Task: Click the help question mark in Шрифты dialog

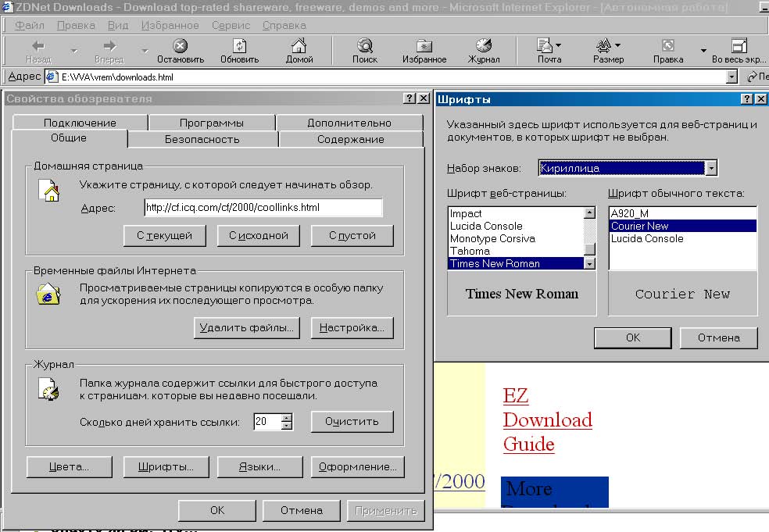Action: pos(746,99)
